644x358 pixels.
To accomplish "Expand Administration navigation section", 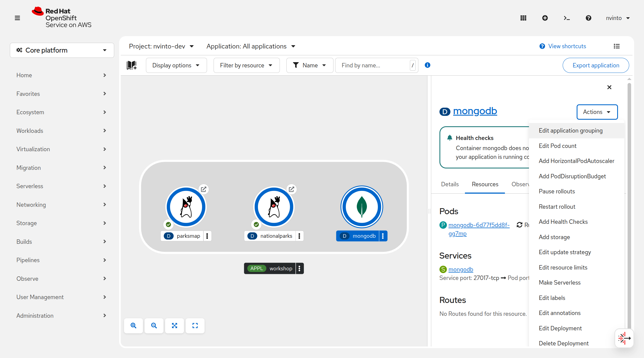I will [x=62, y=316].
